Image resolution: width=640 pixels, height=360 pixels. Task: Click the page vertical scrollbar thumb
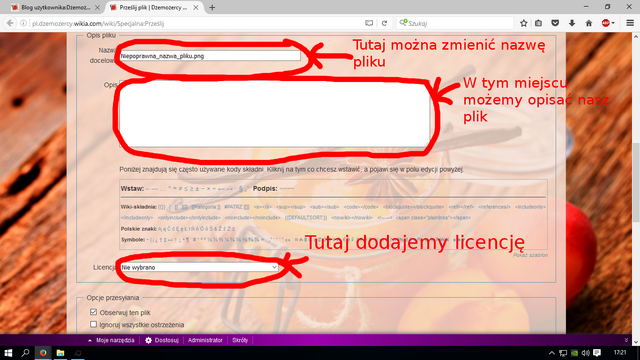(636, 182)
